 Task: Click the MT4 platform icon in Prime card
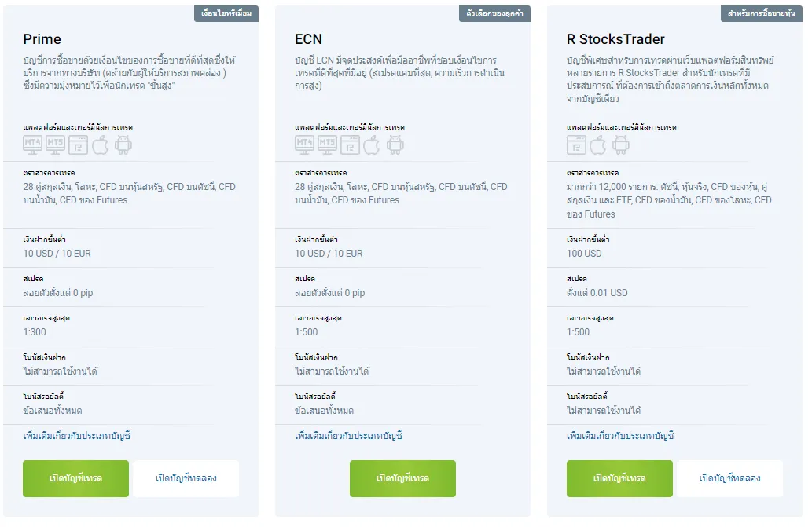(x=32, y=145)
